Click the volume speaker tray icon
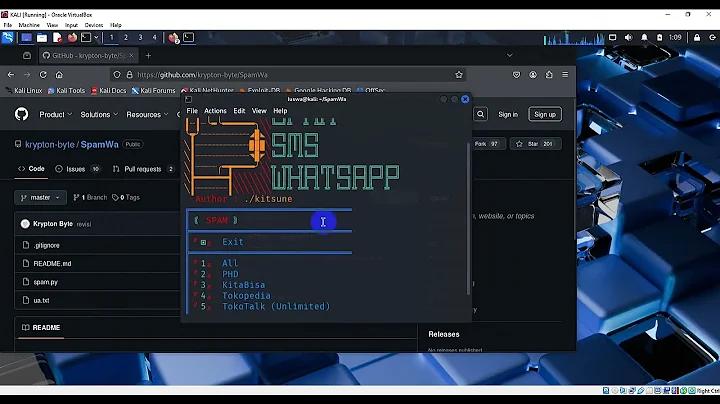The width and height of the screenshot is (720, 404). [x=629, y=38]
